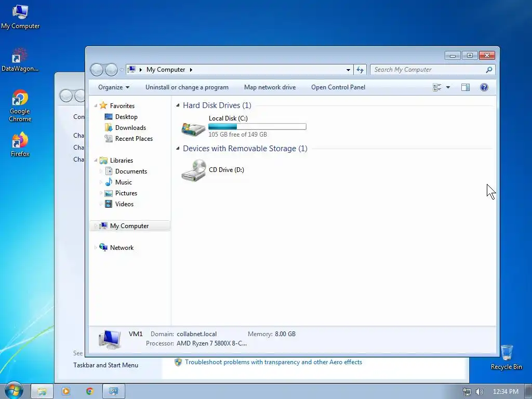Image resolution: width=532 pixels, height=399 pixels.
Task: Open Taskbar and Start Menu link
Action: click(x=105, y=365)
